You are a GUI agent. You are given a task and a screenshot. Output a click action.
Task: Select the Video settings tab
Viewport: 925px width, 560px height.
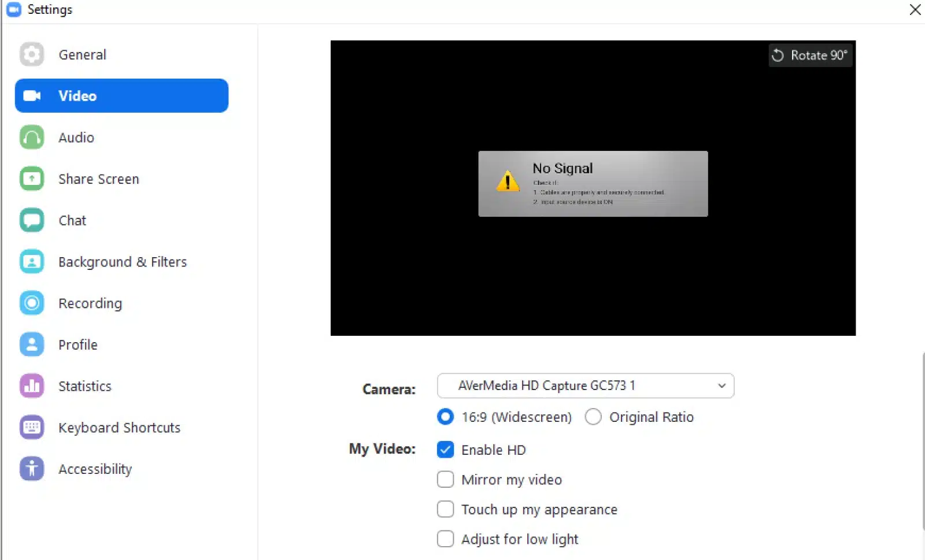(x=121, y=96)
